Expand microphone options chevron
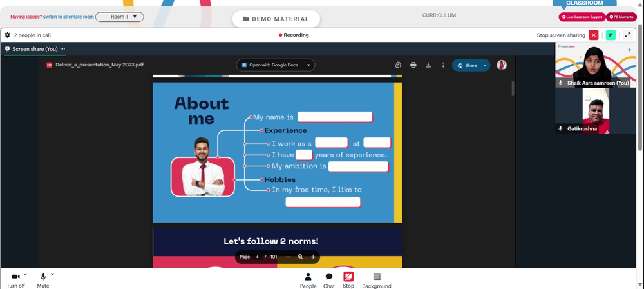644x289 pixels. coord(52,274)
